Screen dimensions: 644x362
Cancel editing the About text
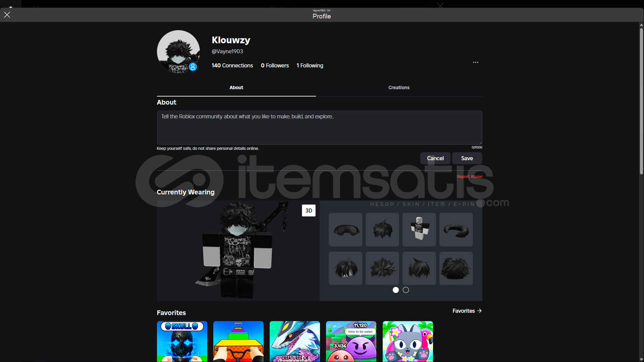[x=435, y=158]
